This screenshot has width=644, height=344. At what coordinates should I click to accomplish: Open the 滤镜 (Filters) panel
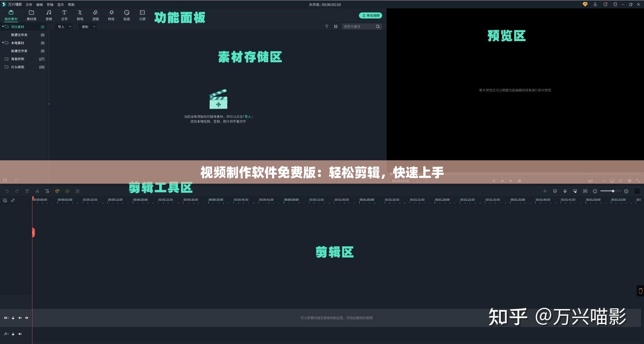pos(95,15)
